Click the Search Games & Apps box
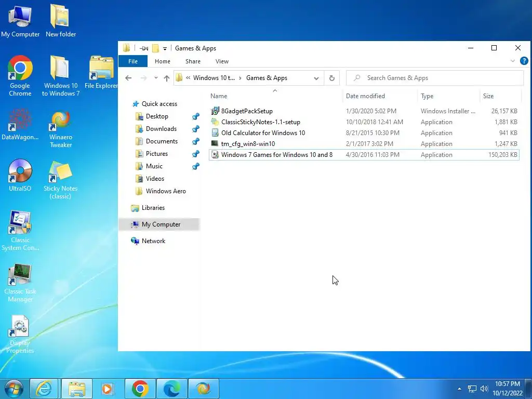This screenshot has height=399, width=532. pos(435,78)
